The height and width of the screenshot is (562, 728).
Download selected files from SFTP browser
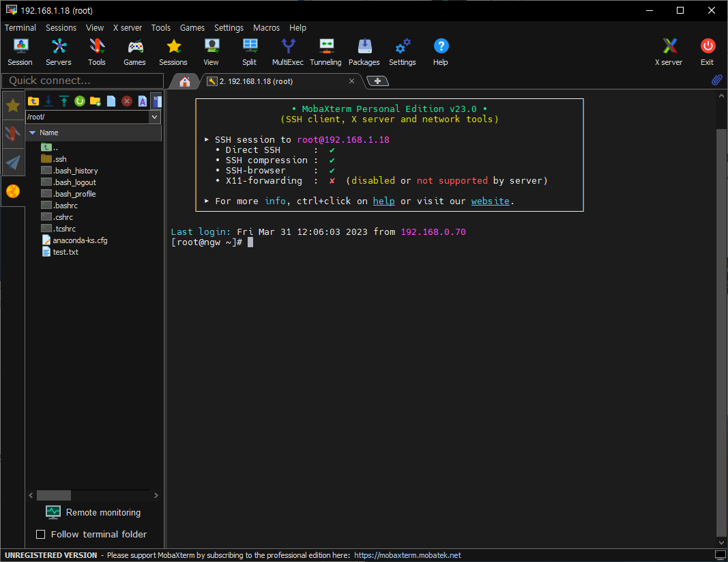pyautogui.click(x=48, y=101)
